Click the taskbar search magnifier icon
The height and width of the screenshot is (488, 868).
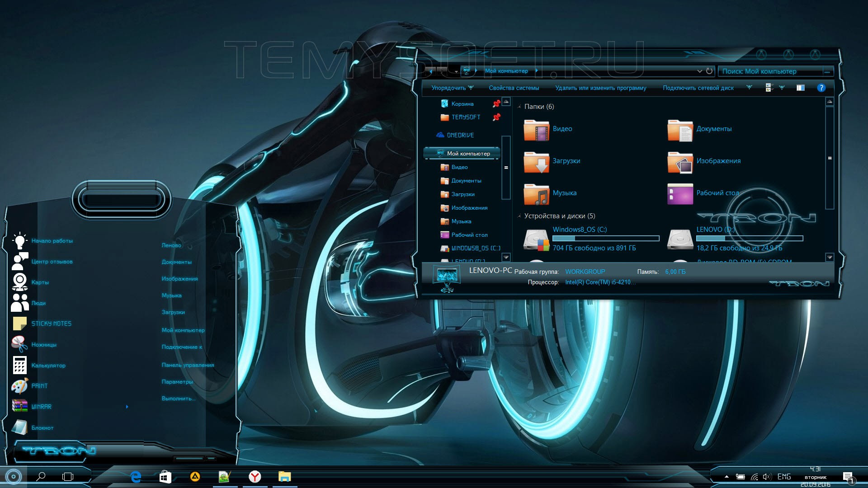(x=41, y=476)
